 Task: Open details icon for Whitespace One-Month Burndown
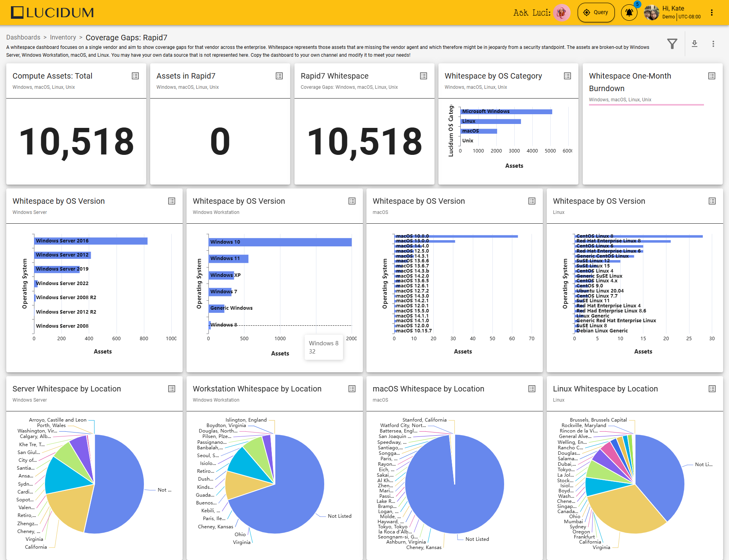coord(712,76)
